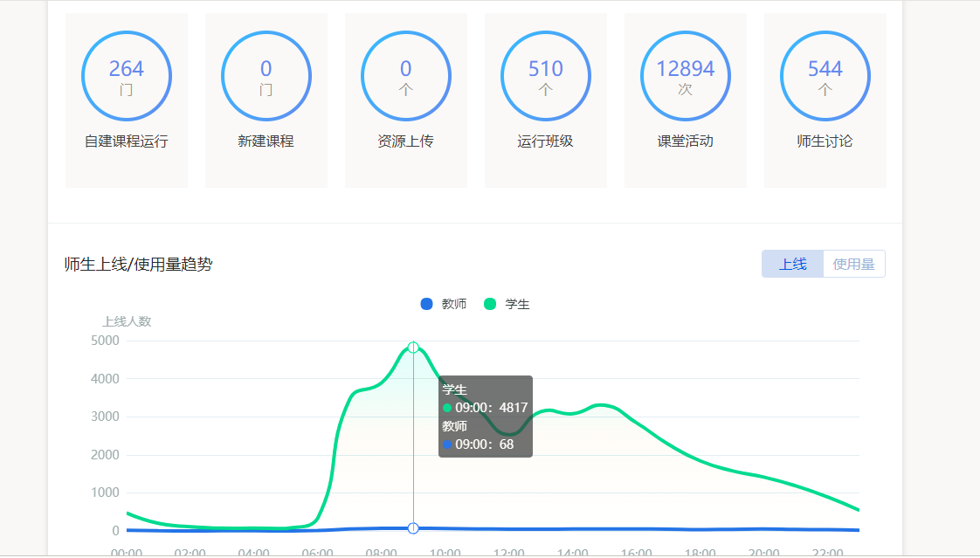Select the 师生讨论 circular stat icon
Viewport: 980px width, 558px height.
coord(825,75)
